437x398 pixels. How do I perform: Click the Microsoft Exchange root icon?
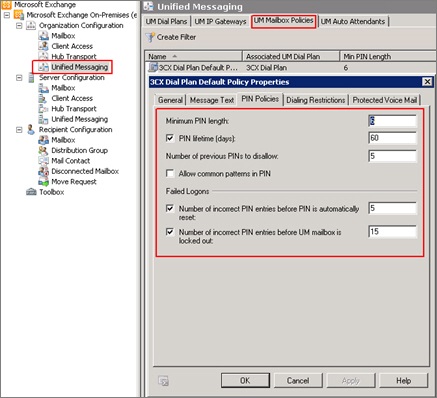(x=7, y=5)
